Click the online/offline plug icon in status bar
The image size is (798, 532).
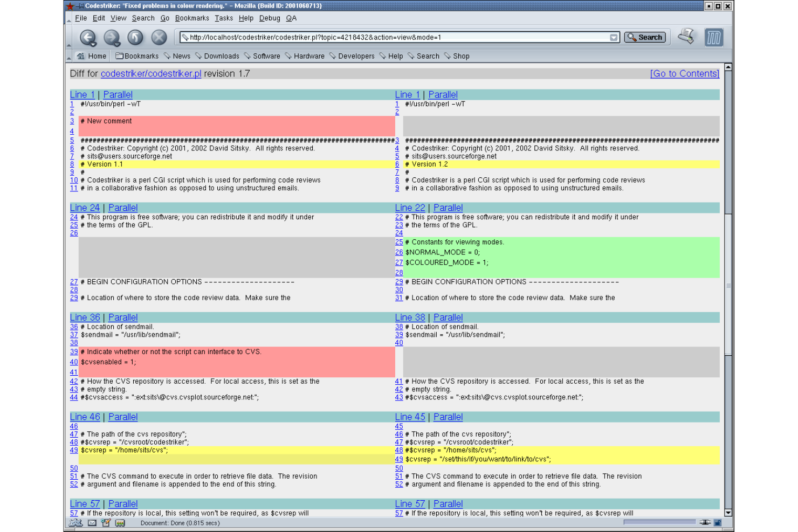[705, 522]
